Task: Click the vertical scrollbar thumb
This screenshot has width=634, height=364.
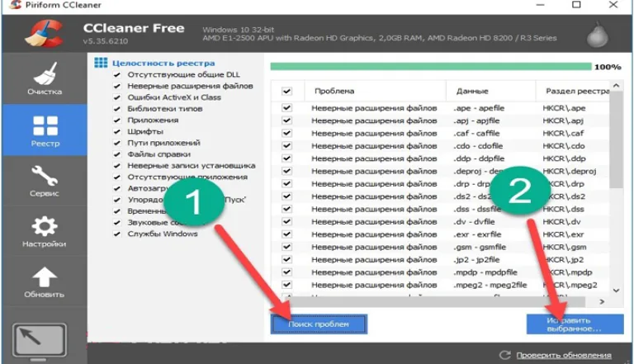Action: tap(616, 139)
